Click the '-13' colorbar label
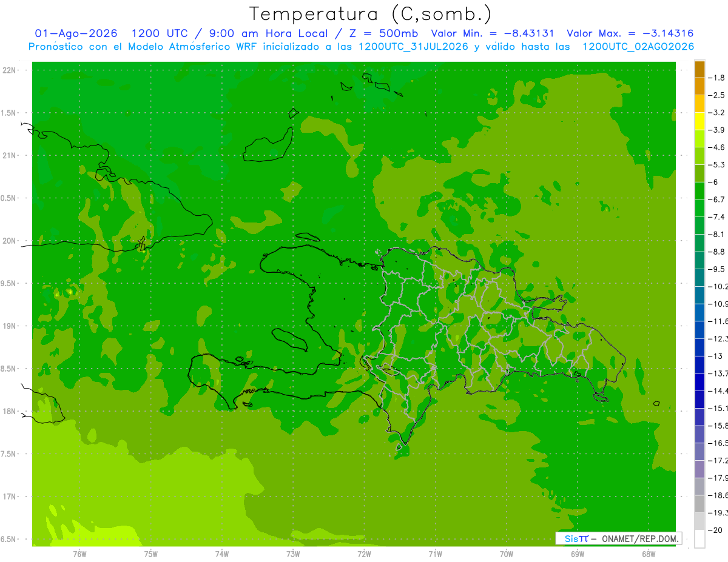Image resolution: width=728 pixels, height=562 pixels. 716,356
